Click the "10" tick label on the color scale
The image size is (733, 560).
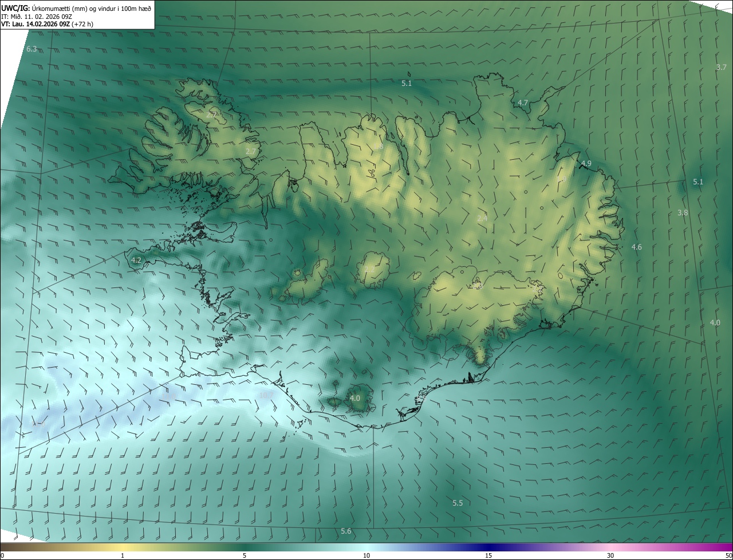(x=366, y=556)
